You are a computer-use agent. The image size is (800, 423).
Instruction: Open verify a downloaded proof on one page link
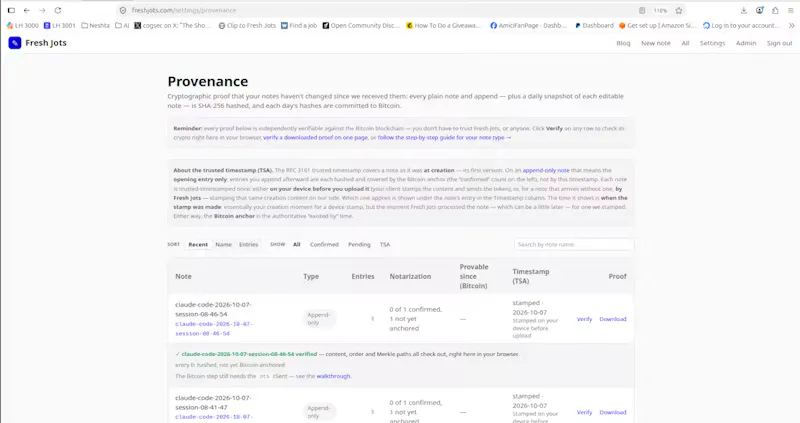(315, 138)
